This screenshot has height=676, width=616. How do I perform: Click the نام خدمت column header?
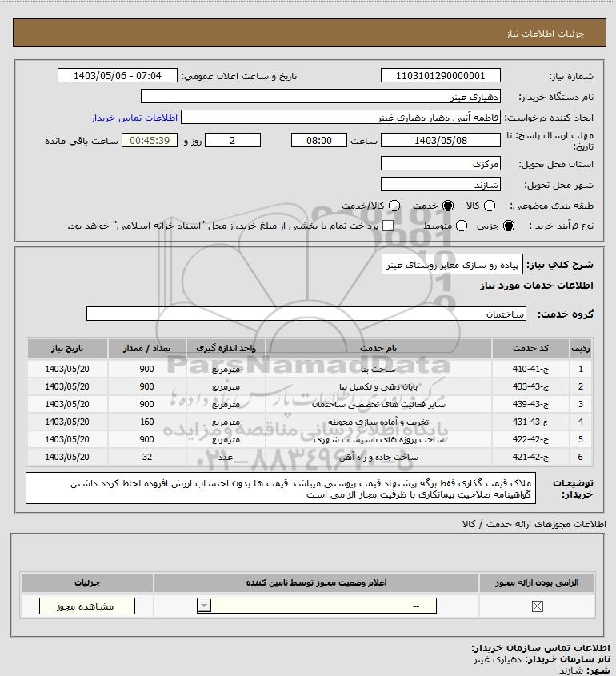(378, 348)
